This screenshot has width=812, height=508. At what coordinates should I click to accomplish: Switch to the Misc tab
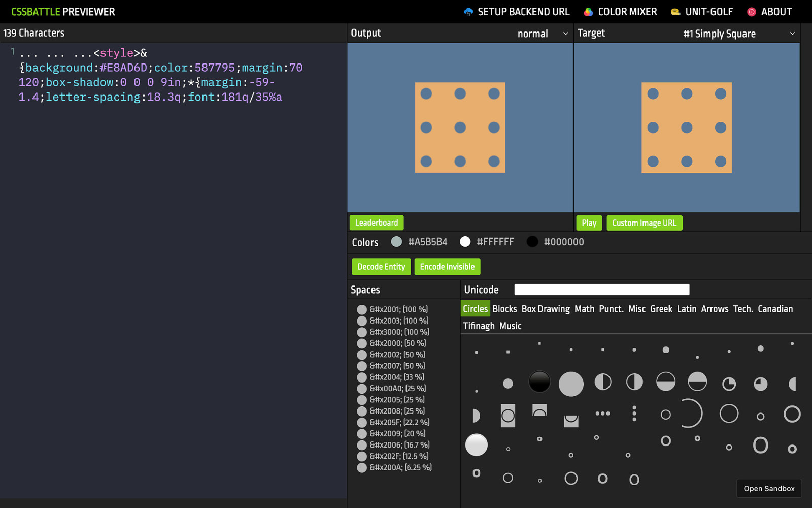pos(637,309)
